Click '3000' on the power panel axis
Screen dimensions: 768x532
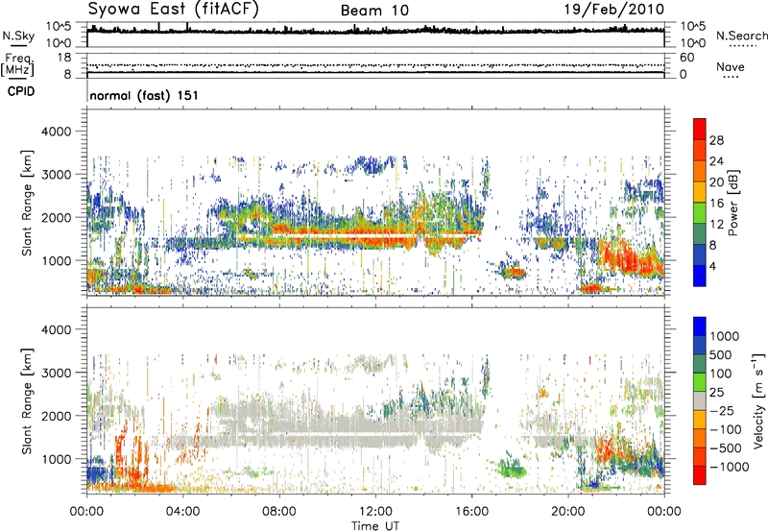[57, 175]
